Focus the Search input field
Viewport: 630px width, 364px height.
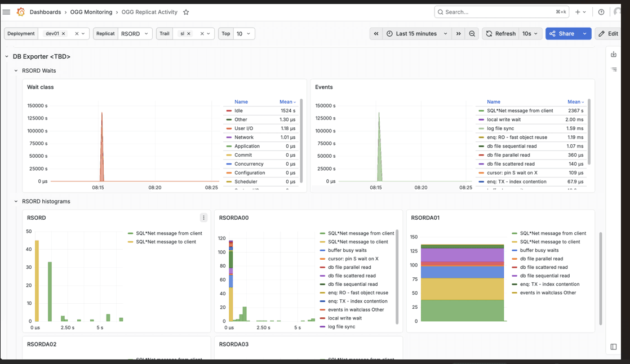pyautogui.click(x=502, y=12)
